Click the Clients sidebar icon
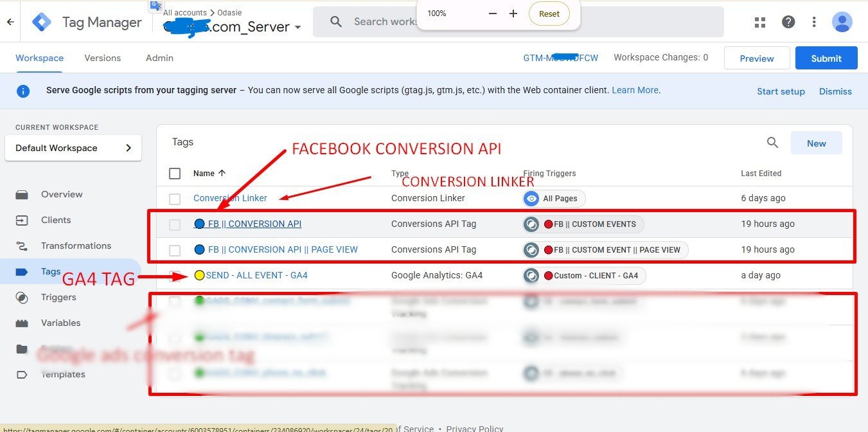Screen dimensions: 868x432 click(x=22, y=220)
